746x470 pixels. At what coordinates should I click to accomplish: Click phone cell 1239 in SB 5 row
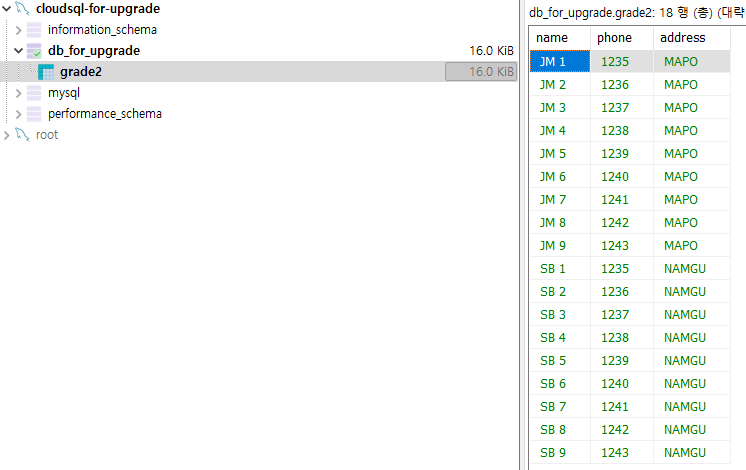pos(622,361)
